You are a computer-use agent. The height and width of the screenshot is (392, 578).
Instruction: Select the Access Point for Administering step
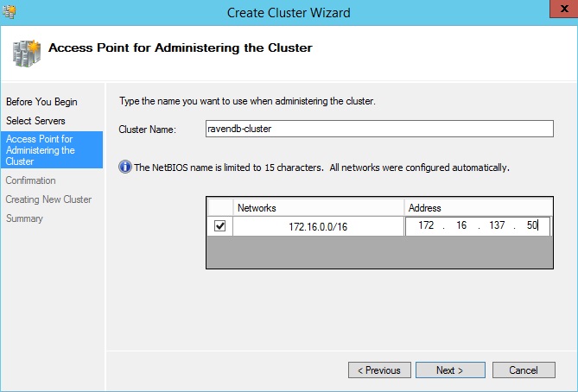point(52,150)
